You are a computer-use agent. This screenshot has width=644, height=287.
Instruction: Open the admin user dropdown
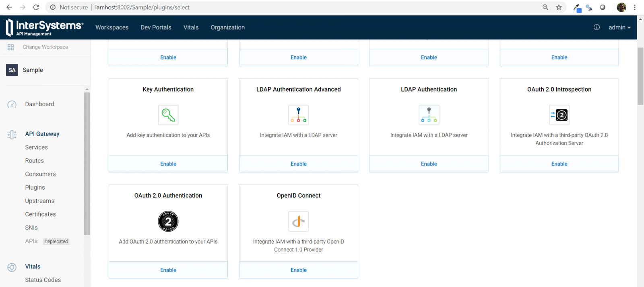click(619, 27)
